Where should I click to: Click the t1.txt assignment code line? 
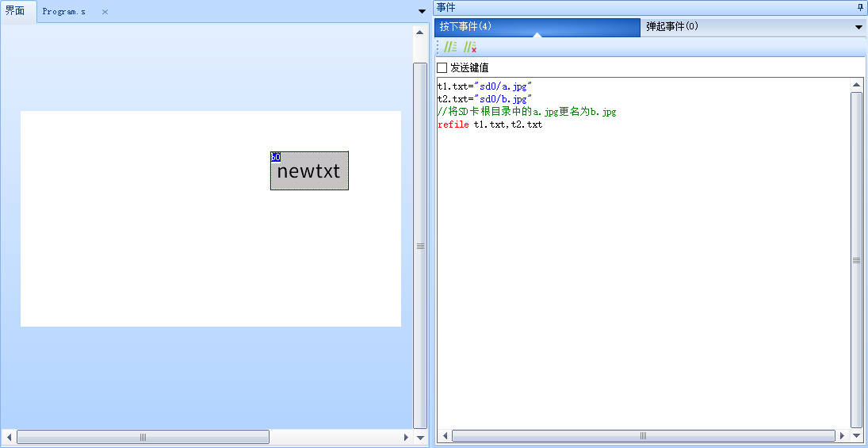point(484,86)
